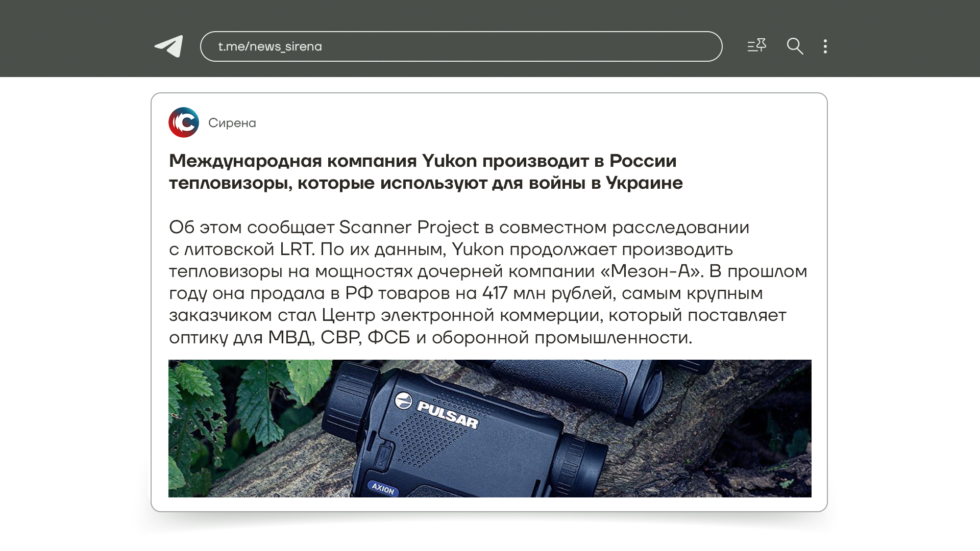Open the three-dot more options menu
This screenshot has height=551, width=980.
pyautogui.click(x=825, y=46)
